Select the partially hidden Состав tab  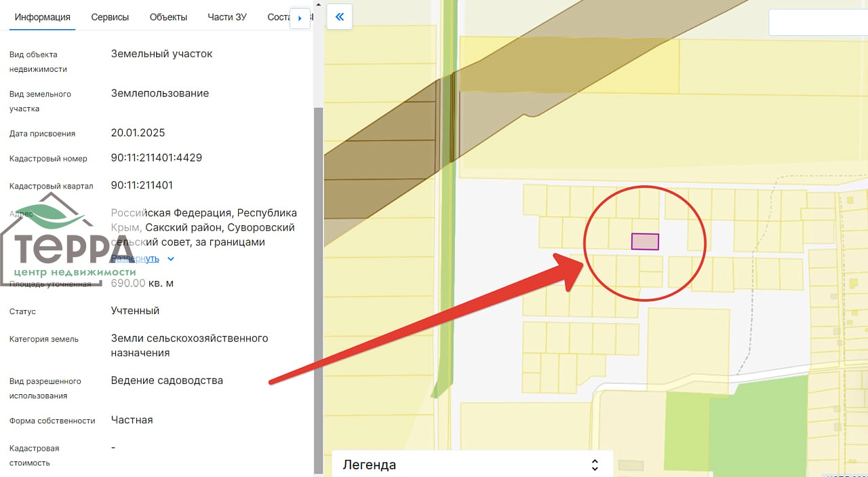278,17
